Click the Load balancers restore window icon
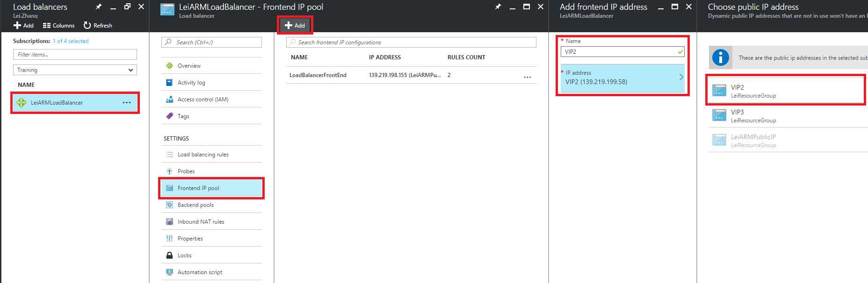Image resolution: width=868 pixels, height=283 pixels. [127, 7]
